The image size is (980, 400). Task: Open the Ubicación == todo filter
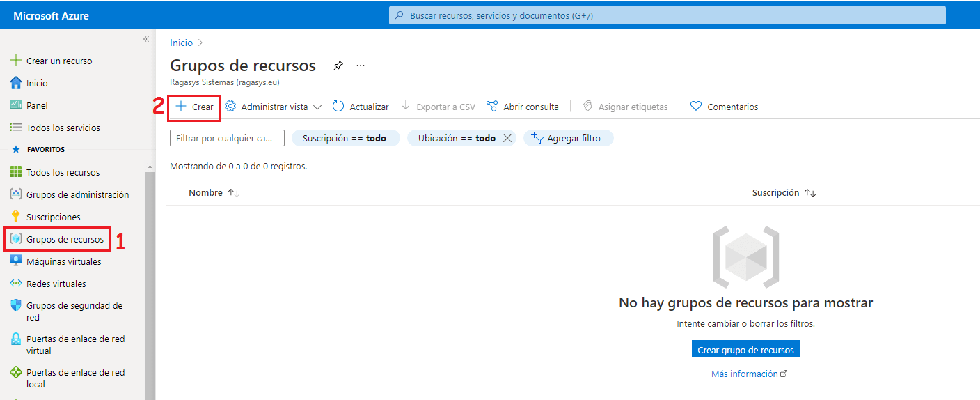point(457,138)
